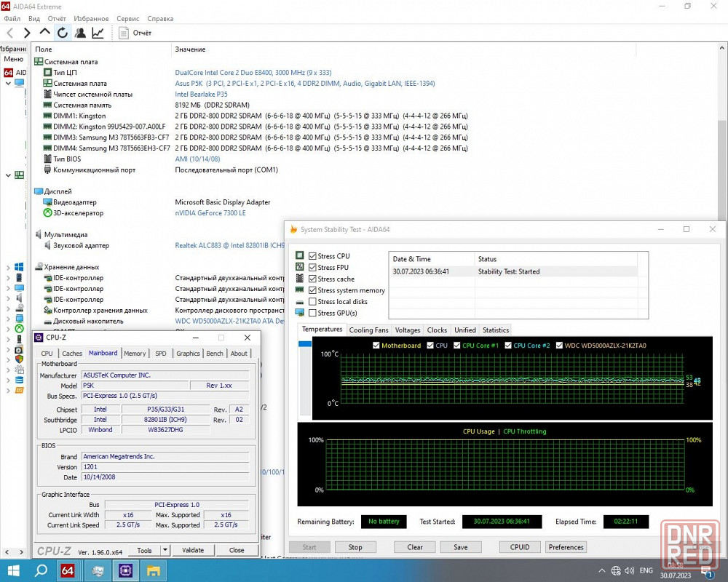Open the Сервис menu in the menu bar
The height and width of the screenshot is (582, 728).
[x=128, y=18]
